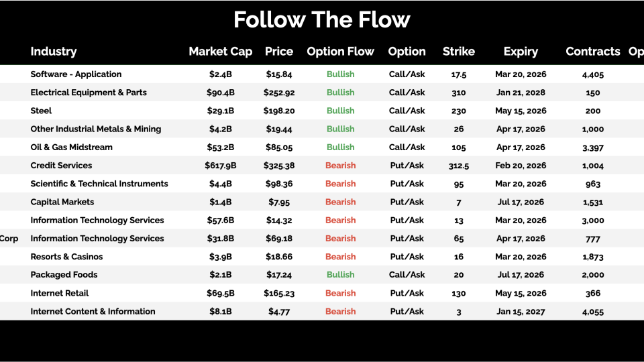Sort by the Market Cap column header
This screenshot has height=362, width=644.
coord(220,52)
